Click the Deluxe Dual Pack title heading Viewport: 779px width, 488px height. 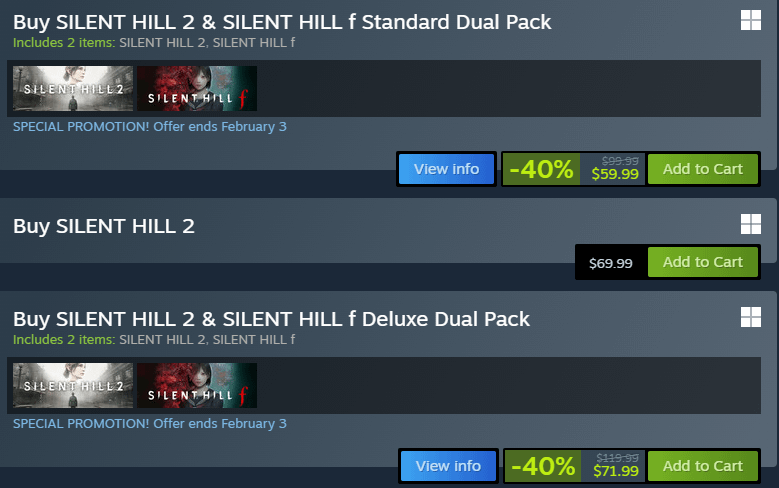(x=271, y=318)
